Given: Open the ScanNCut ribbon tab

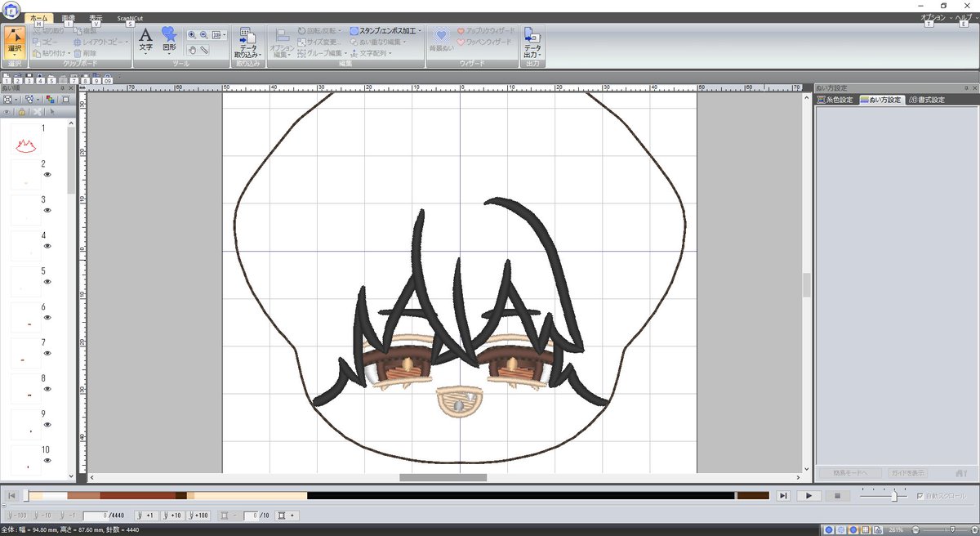Looking at the screenshot, I should click(130, 17).
